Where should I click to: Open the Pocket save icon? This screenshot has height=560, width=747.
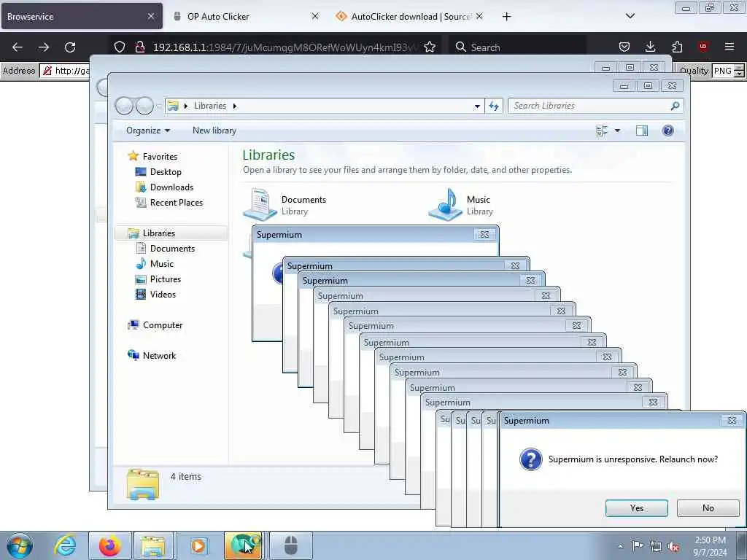pyautogui.click(x=624, y=47)
